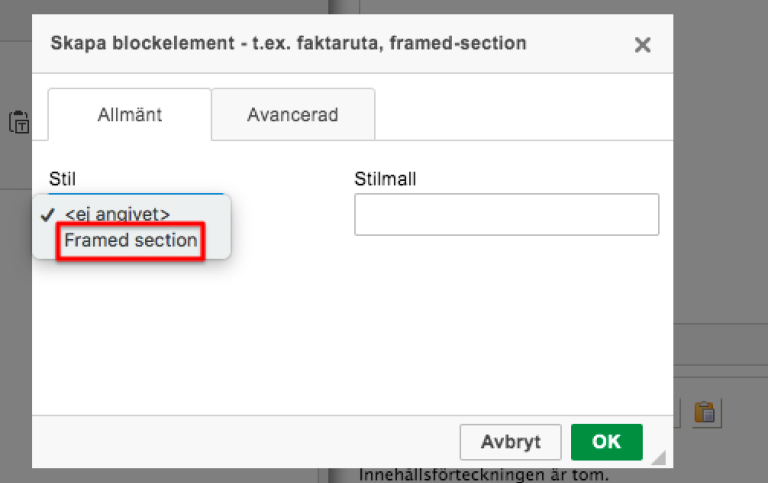Click the blank tab strip right of Avancerad
The image size is (768, 483).
tap(523, 115)
